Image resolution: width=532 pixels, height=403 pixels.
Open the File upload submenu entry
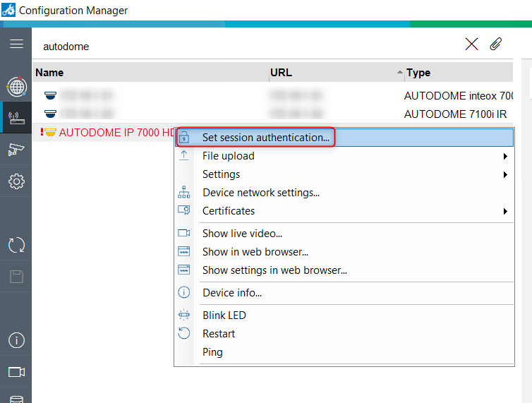[344, 156]
